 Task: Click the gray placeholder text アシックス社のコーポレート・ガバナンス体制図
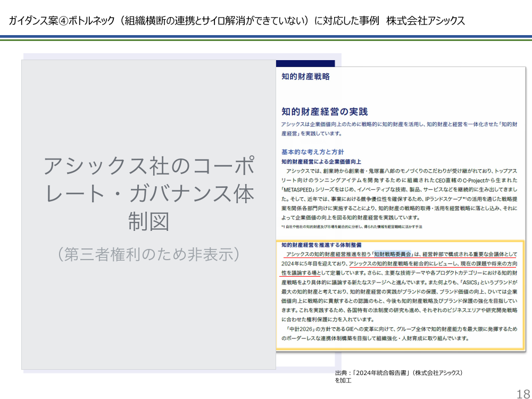(x=148, y=194)
